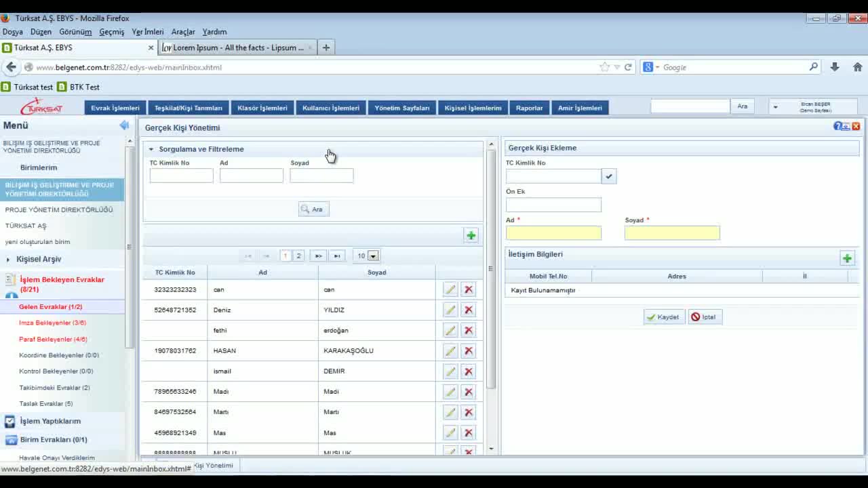Expand the Kişisel Arşiv tree section
Image resolution: width=868 pixels, height=488 pixels.
(x=8, y=259)
